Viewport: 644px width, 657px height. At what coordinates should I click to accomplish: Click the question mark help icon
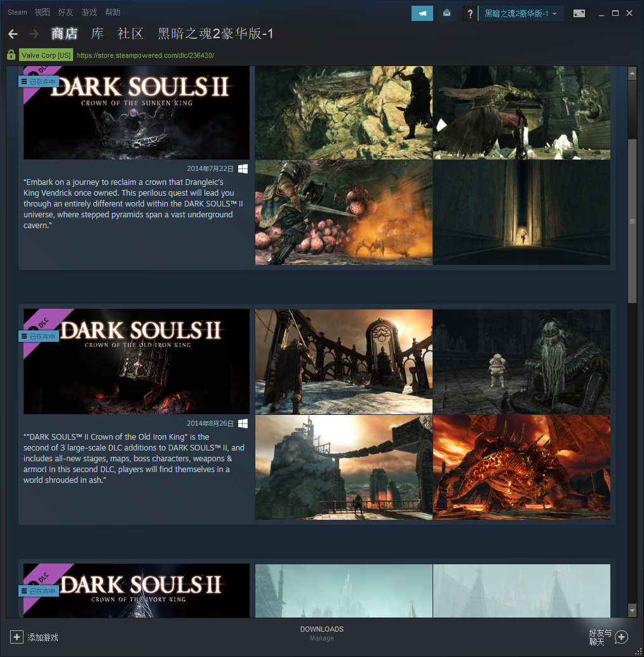tap(469, 13)
